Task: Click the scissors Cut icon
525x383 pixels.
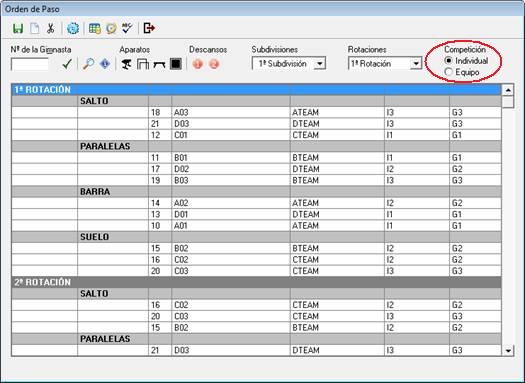Action: [x=51, y=28]
